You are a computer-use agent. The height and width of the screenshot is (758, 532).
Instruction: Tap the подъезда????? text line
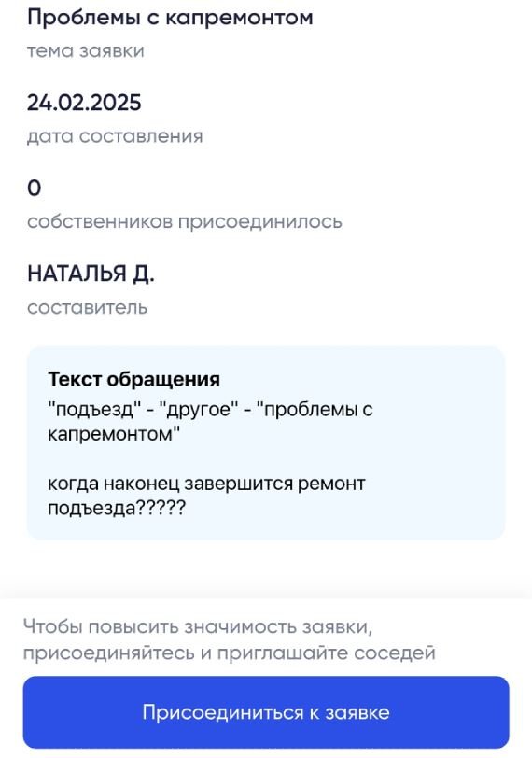point(117,509)
